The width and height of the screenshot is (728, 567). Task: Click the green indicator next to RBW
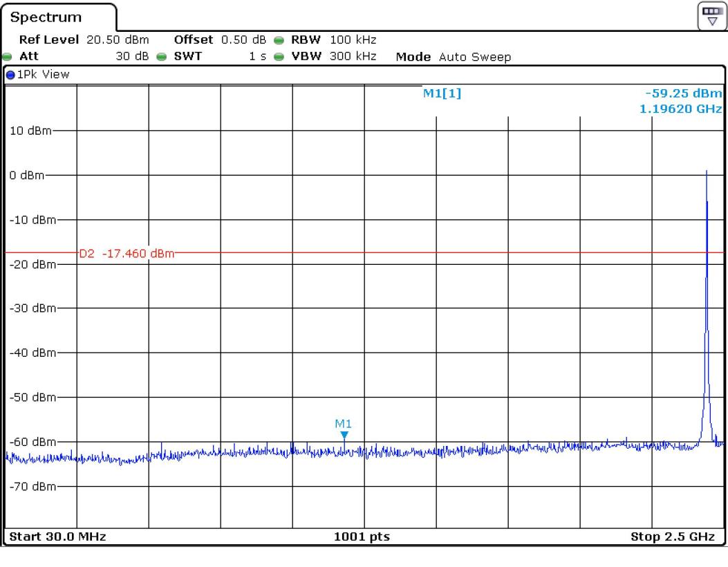click(x=279, y=40)
